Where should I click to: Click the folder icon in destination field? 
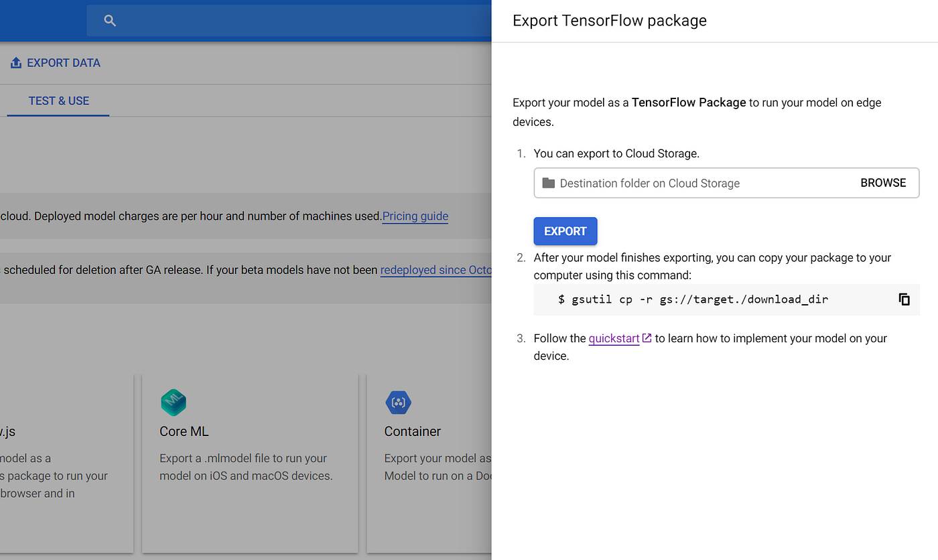click(549, 183)
